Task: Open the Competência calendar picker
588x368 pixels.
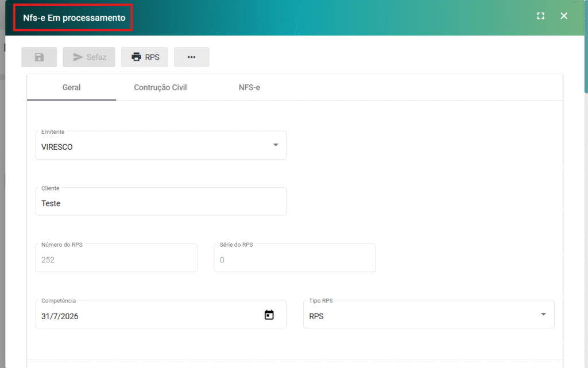Action: tap(269, 315)
